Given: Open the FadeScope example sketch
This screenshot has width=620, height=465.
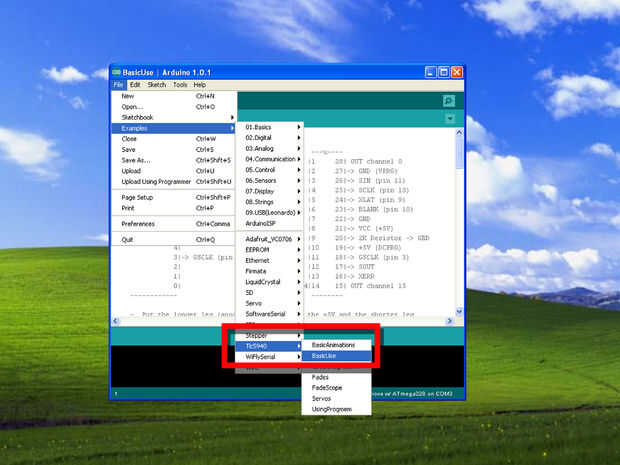Looking at the screenshot, I should coord(336,388).
